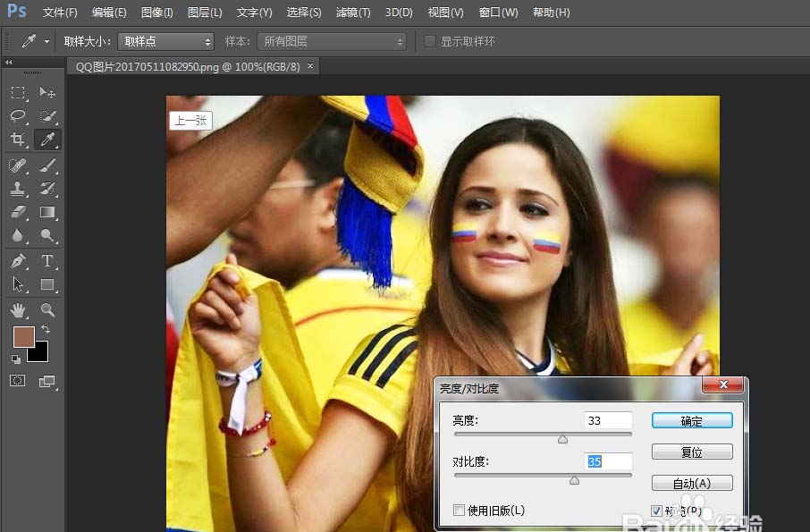810x532 pixels.
Task: Select the Rectangular Marquee tool
Action: [x=20, y=93]
